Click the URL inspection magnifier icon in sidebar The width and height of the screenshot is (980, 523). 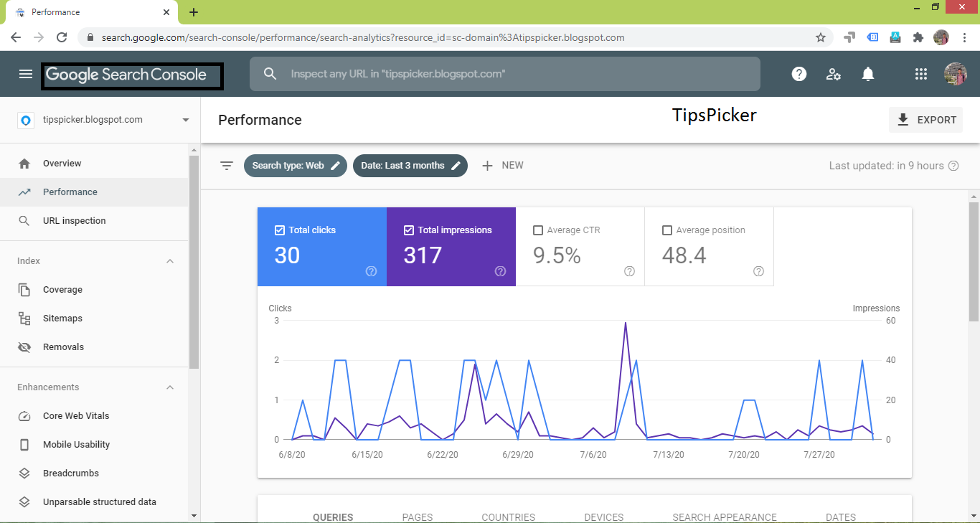24,221
